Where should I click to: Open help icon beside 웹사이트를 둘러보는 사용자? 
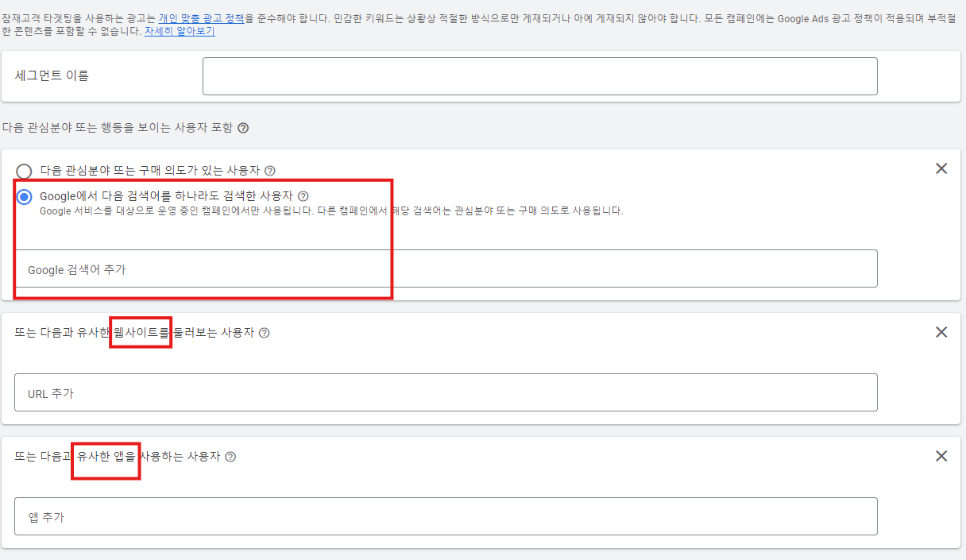(265, 333)
